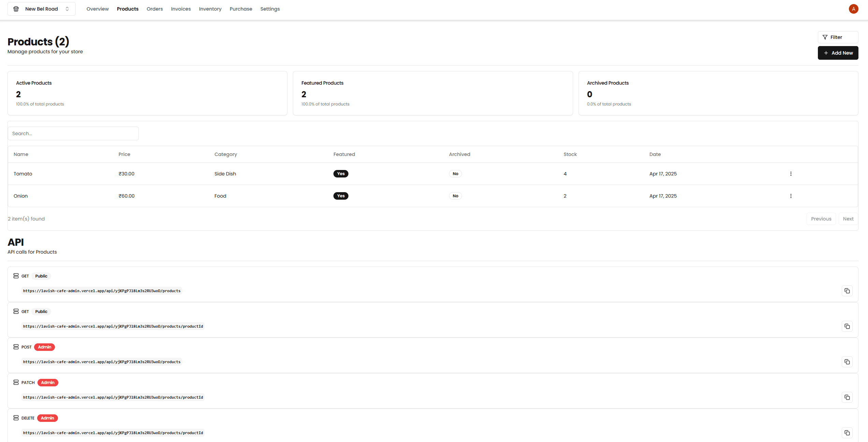Open the Orders tab

(x=154, y=9)
